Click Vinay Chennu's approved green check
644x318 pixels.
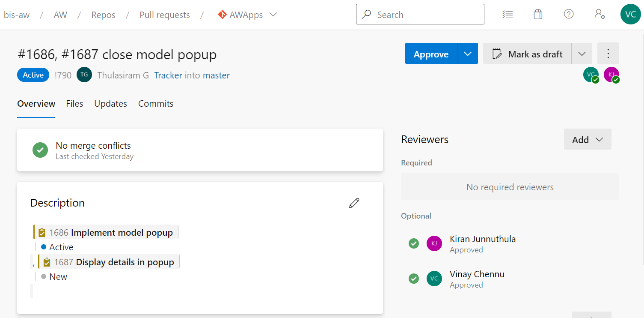click(x=413, y=279)
